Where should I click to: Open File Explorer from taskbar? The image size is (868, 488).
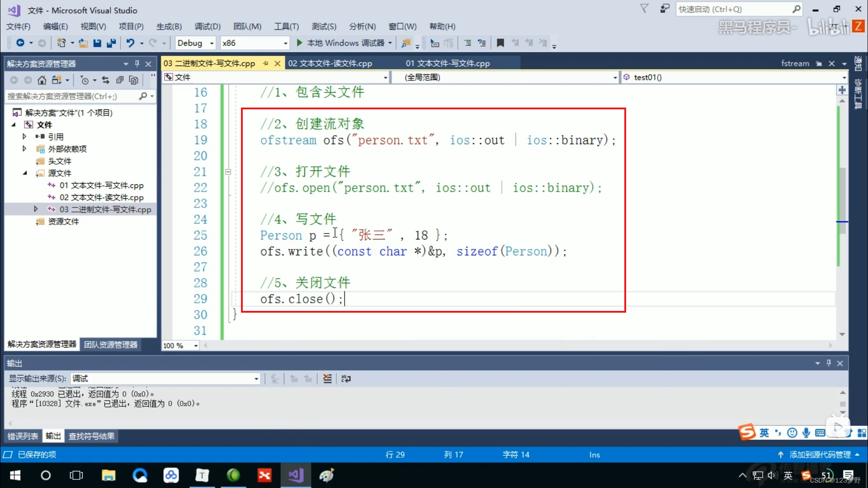click(x=108, y=475)
